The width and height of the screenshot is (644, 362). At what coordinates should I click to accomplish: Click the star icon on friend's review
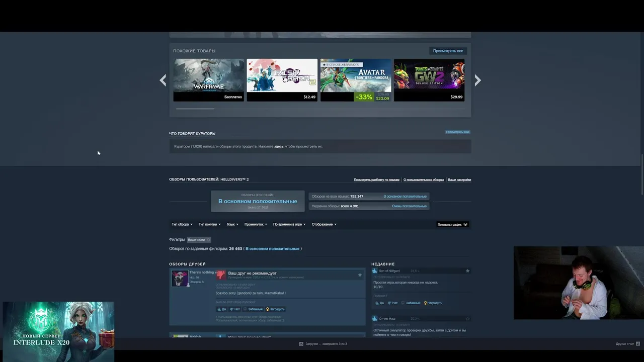[x=360, y=275]
